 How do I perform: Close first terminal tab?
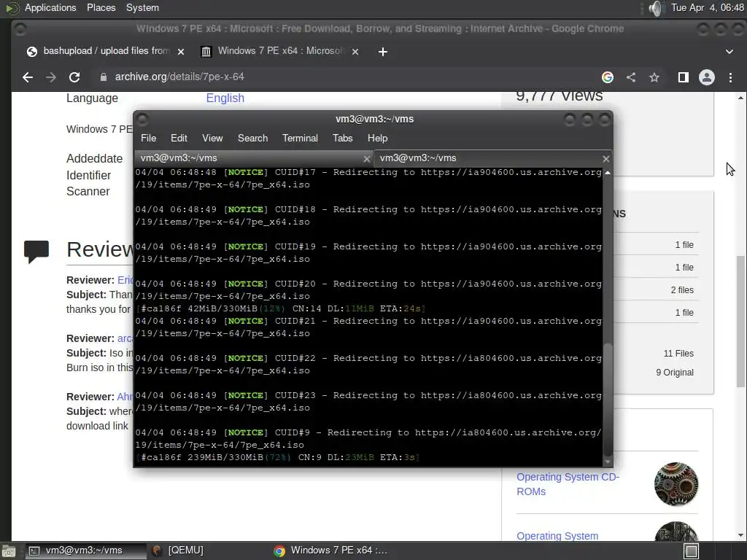tap(367, 158)
